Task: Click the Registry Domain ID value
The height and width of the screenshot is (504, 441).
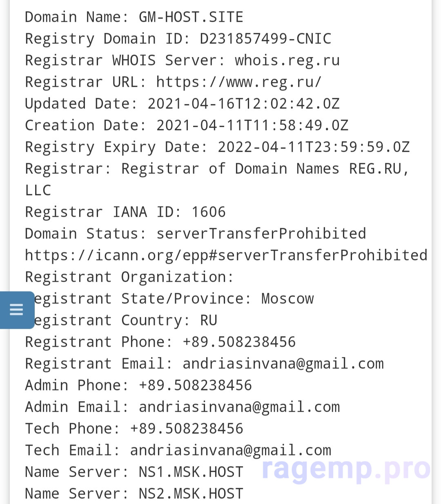Action: (265, 39)
